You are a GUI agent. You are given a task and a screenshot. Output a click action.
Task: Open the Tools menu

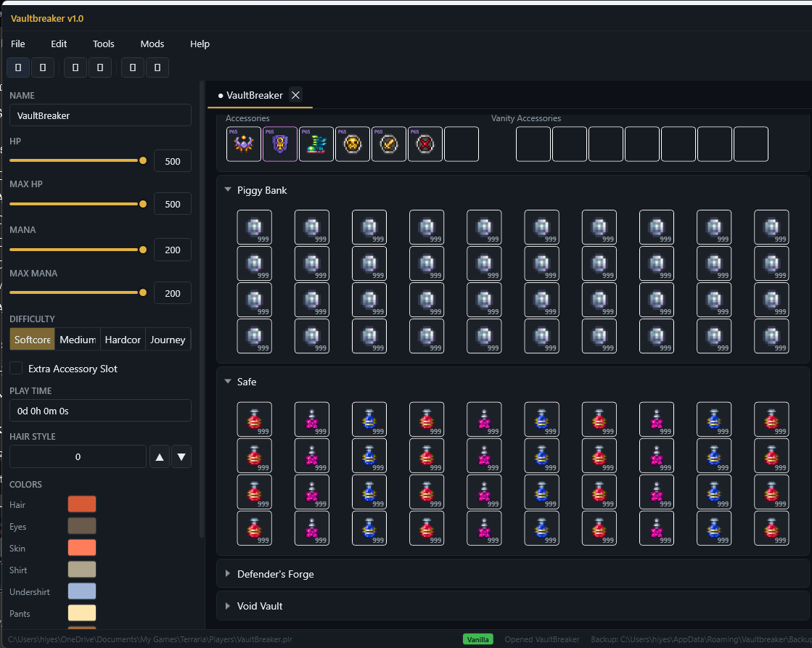tap(104, 44)
